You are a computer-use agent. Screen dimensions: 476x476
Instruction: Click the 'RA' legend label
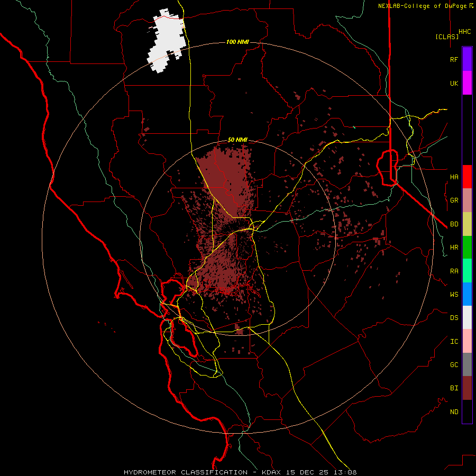coord(454,271)
